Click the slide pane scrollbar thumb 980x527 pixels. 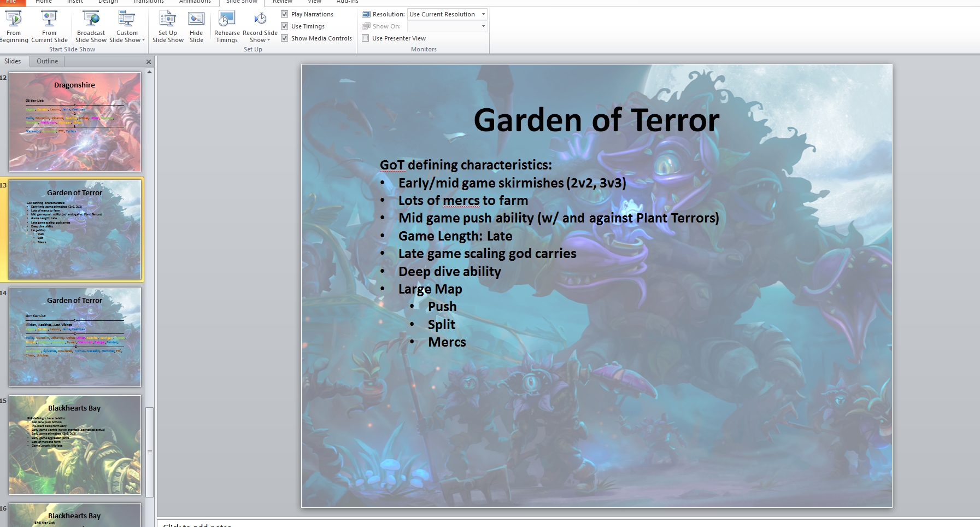[149, 452]
